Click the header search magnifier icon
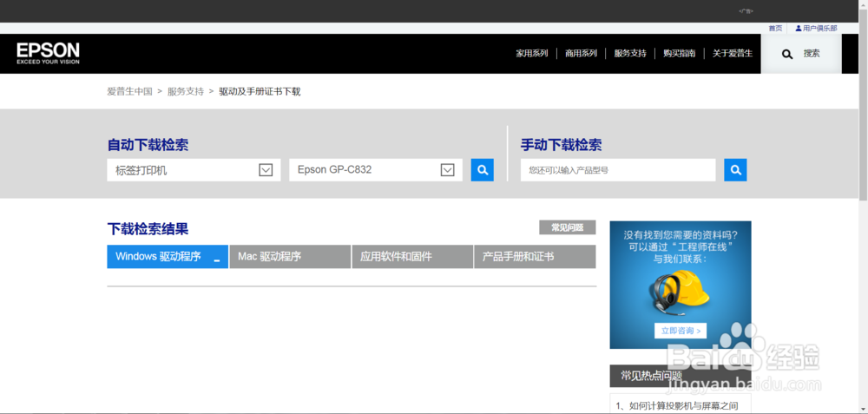Screen dimensions: 868x414 click(x=786, y=54)
